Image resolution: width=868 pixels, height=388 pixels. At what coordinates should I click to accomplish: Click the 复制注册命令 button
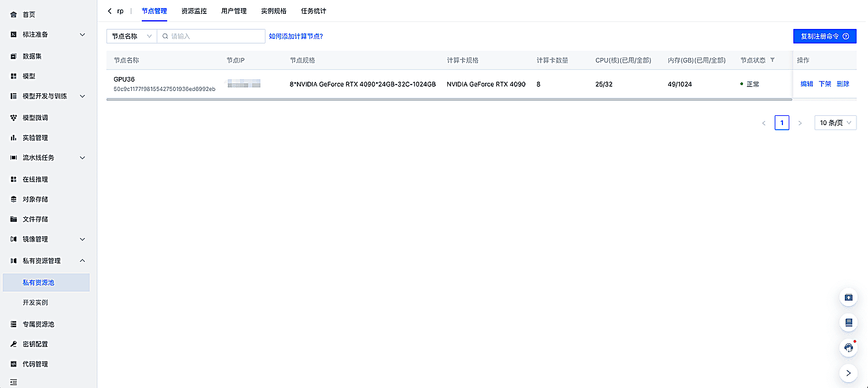pos(825,36)
